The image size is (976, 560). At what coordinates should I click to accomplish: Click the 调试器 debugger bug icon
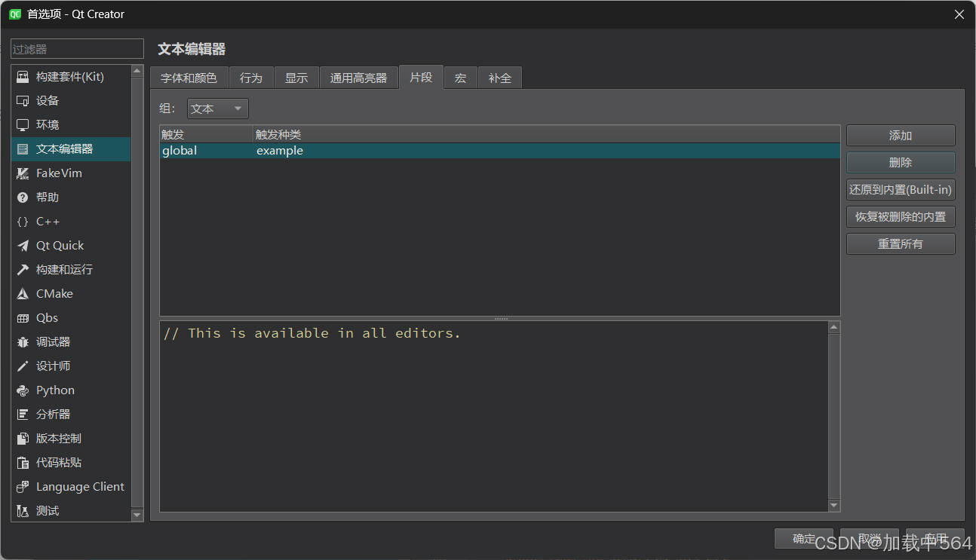point(23,342)
